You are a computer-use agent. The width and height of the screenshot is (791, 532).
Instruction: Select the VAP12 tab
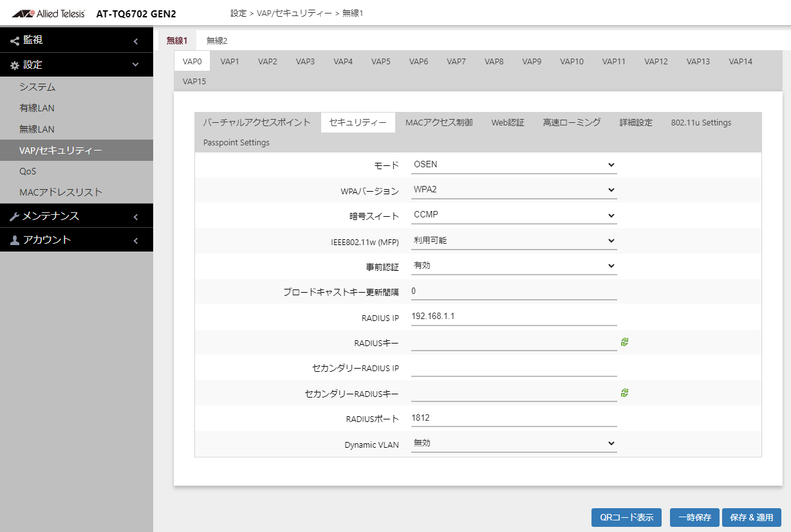pyautogui.click(x=656, y=62)
